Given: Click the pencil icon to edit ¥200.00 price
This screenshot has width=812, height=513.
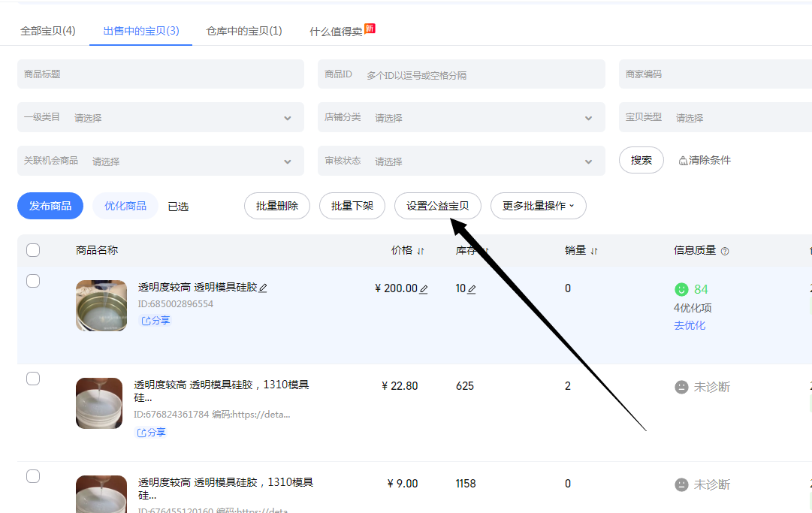Looking at the screenshot, I should tap(423, 288).
